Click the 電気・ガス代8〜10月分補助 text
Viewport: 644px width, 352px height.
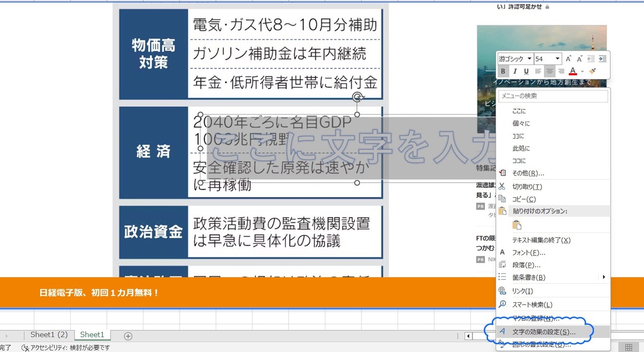pos(285,25)
